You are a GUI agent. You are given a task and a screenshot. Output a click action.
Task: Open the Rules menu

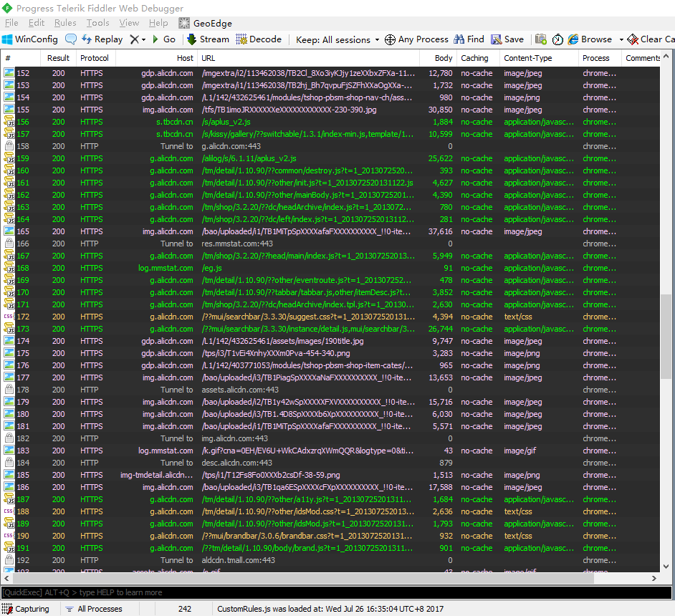click(65, 23)
